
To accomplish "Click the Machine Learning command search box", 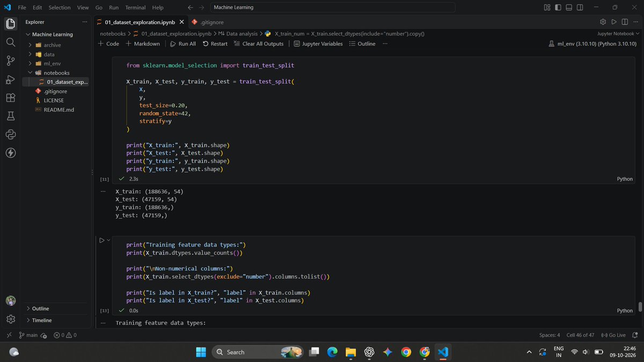I will click(332, 8).
